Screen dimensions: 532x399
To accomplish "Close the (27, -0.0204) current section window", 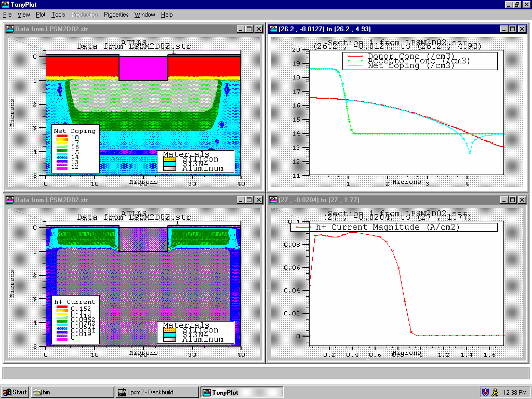I will (x=522, y=200).
